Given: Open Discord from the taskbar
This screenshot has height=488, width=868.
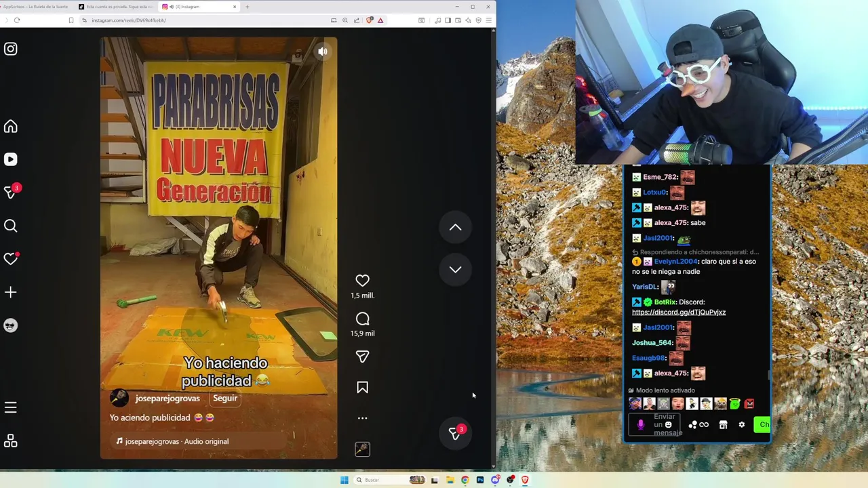Looking at the screenshot, I should (495, 480).
